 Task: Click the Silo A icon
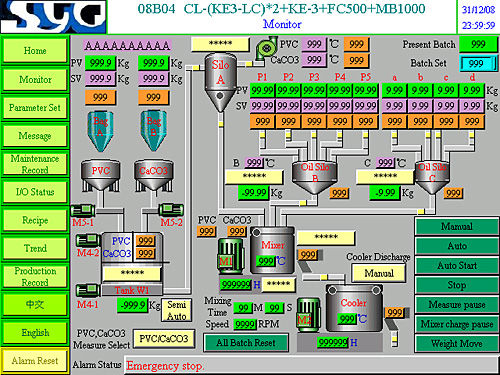(x=220, y=82)
